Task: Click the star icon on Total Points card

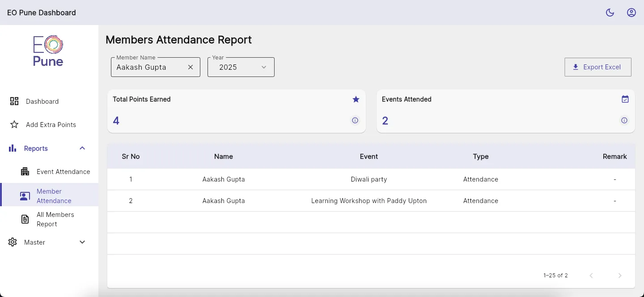Action: pyautogui.click(x=356, y=99)
